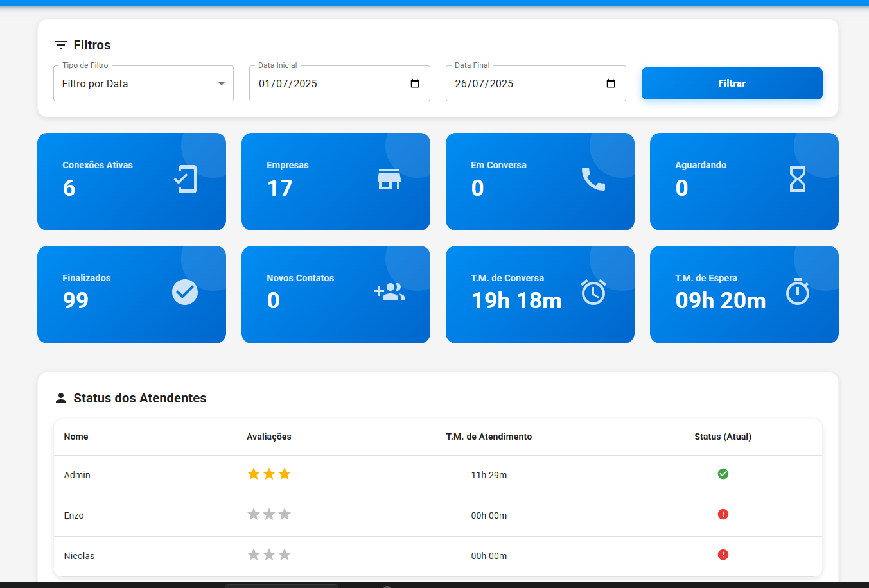The width and height of the screenshot is (869, 588).
Task: Click Nicolas's red status alert icon
Action: coord(723,555)
